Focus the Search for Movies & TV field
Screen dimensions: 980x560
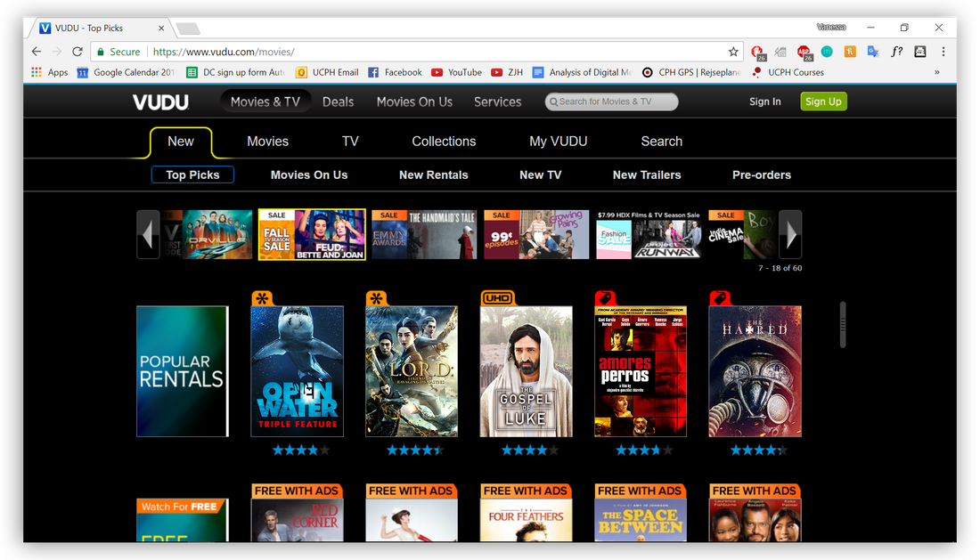coord(611,101)
